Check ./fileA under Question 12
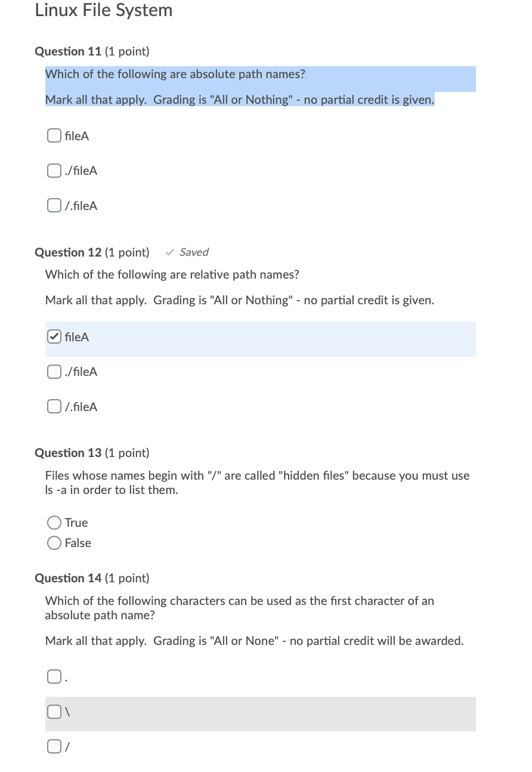Viewport: 532px width, 772px height. [x=54, y=371]
